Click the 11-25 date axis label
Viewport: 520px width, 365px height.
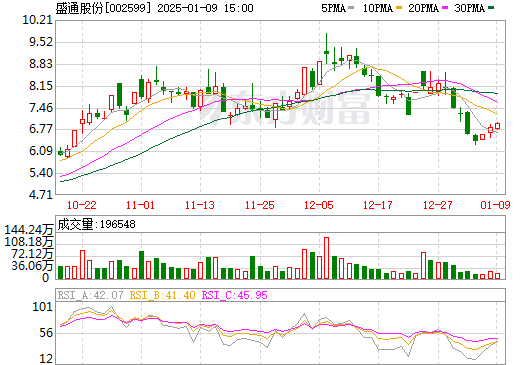click(260, 205)
